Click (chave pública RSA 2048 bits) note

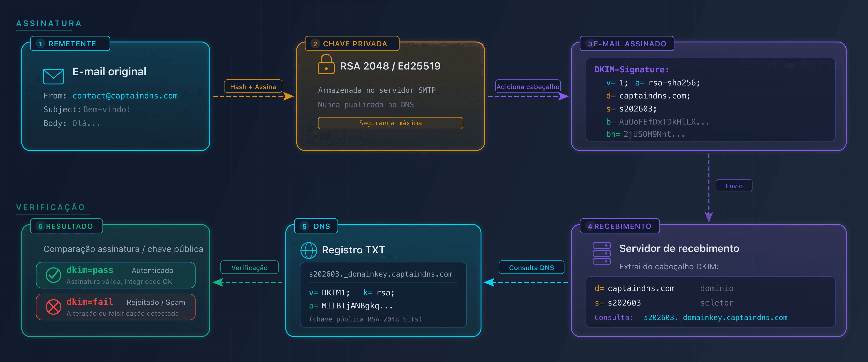coord(365,319)
